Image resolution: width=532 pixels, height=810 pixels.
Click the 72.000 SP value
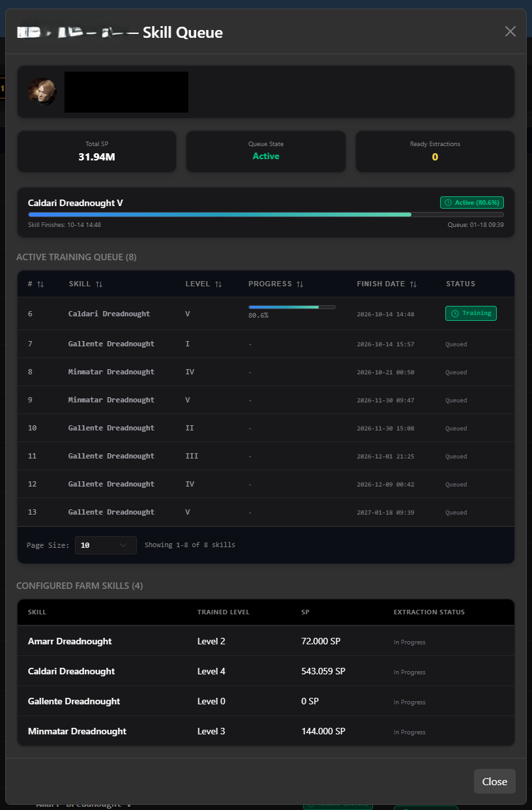[x=321, y=641]
